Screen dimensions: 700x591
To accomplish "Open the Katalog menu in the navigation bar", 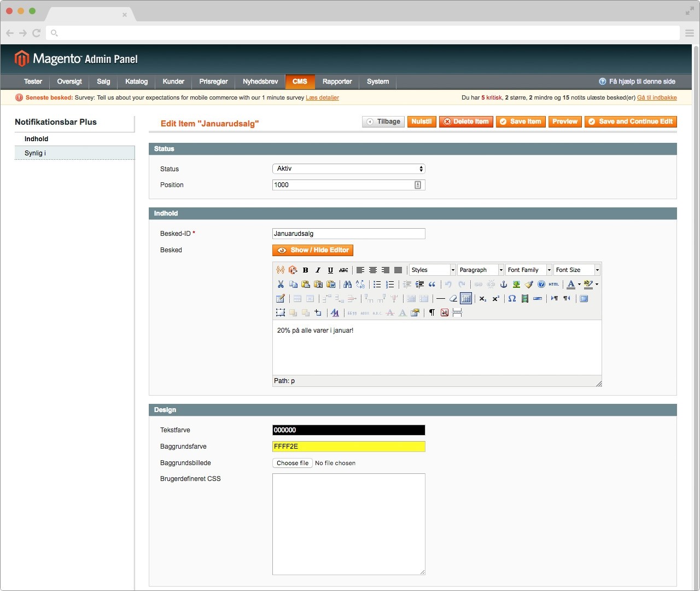I will pos(136,82).
